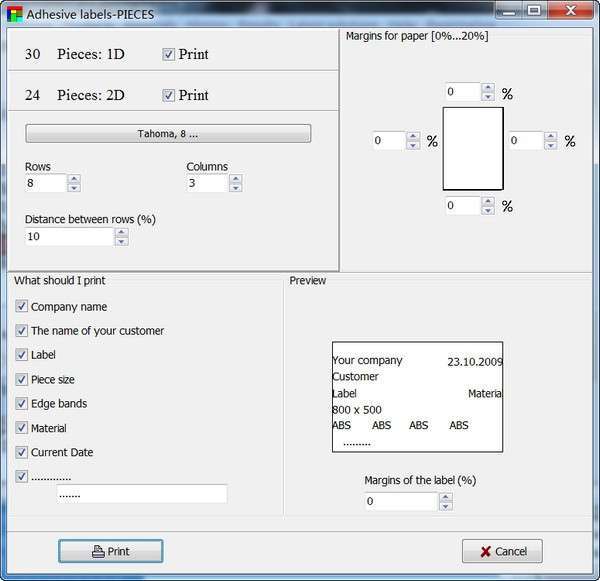The width and height of the screenshot is (600, 581).
Task: Click the Cancel button with red X
Action: [x=502, y=551]
